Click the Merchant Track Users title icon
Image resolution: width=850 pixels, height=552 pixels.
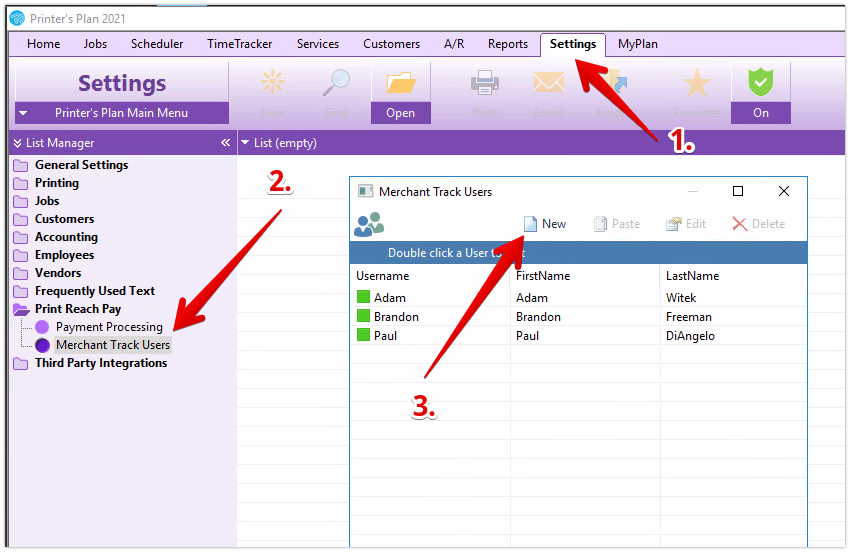pos(365,191)
